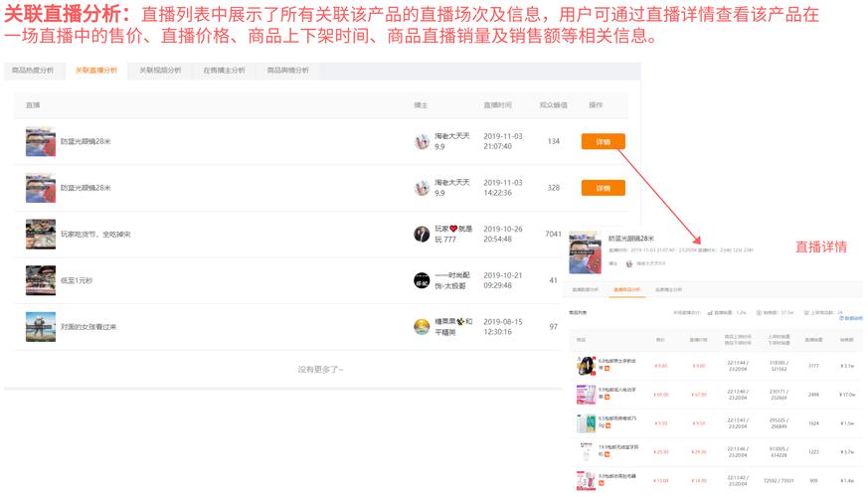Open 详情 for the 14:22:36 live stream

point(603,188)
